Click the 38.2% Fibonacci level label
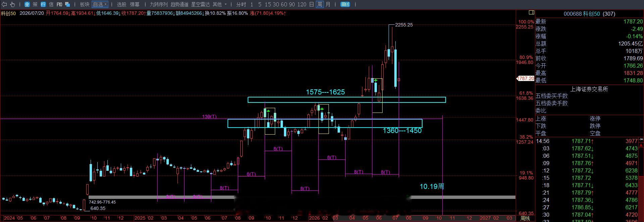644x222 pixels. tap(526, 137)
